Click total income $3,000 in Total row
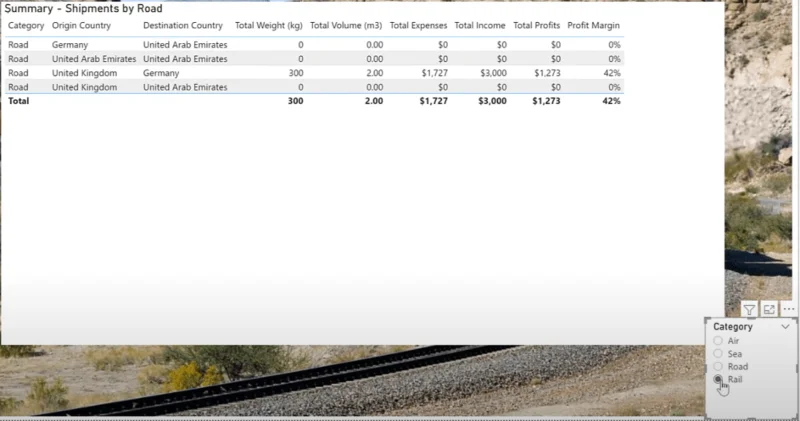The width and height of the screenshot is (800, 421). coord(492,101)
